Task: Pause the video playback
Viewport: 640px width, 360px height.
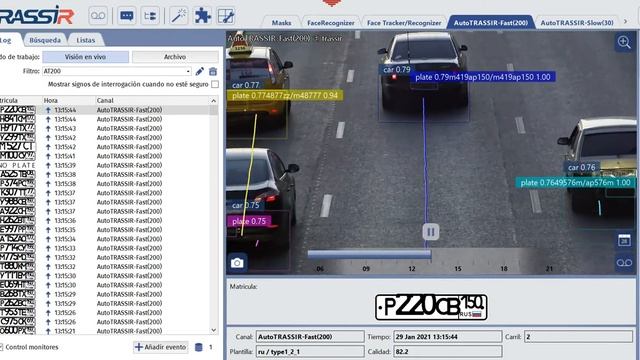Action: (x=431, y=232)
